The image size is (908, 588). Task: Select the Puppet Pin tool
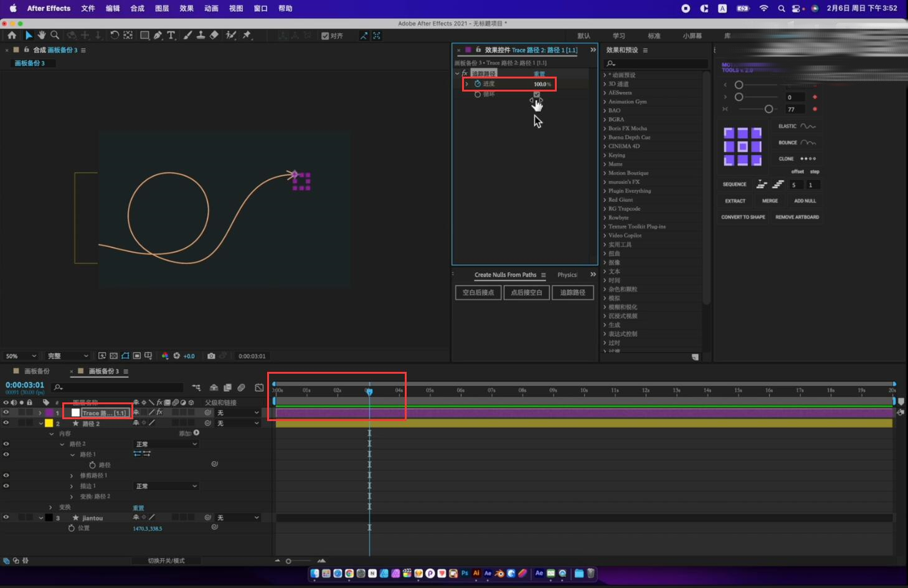(x=247, y=36)
